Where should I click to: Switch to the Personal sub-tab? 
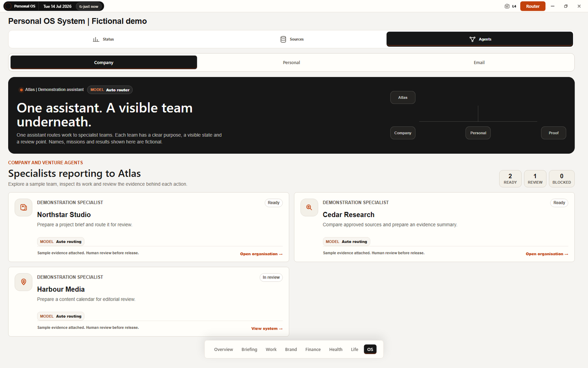(x=292, y=63)
